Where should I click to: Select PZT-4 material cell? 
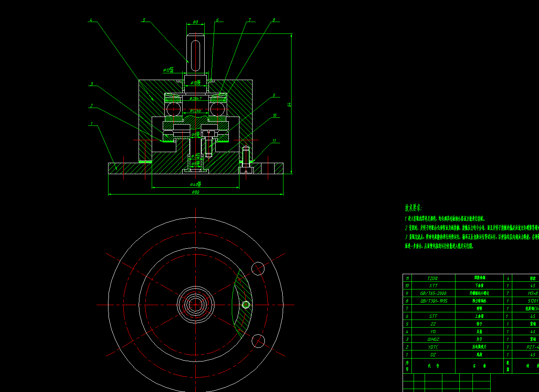click(x=533, y=347)
